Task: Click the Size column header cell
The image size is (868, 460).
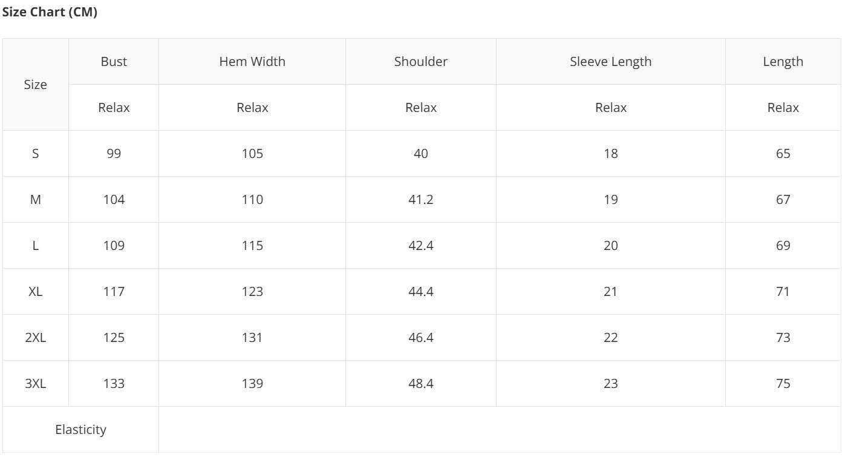Action: tap(36, 85)
